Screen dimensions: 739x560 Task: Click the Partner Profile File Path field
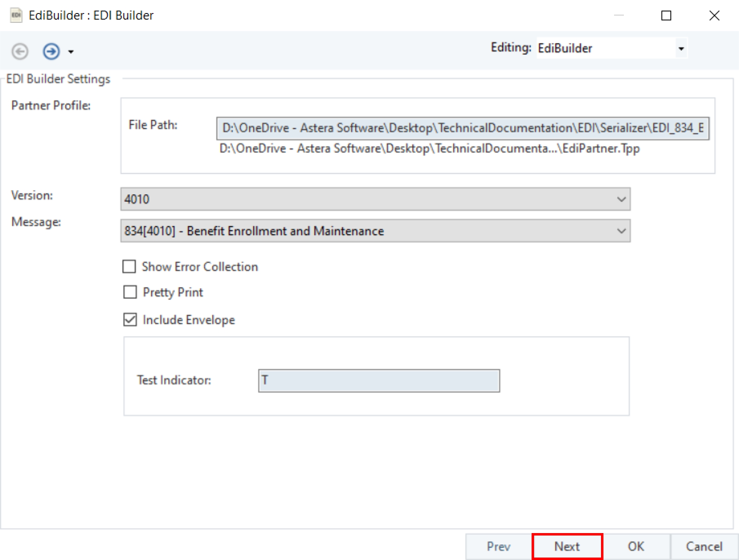(462, 128)
